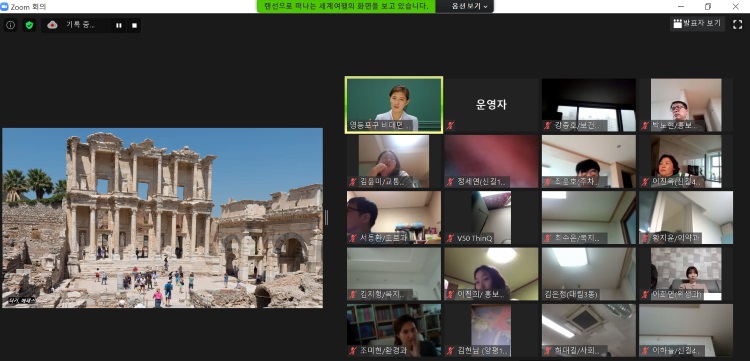The image size is (750, 361).
Task: Adjust the divider between shared screen and gallery
Action: pos(327,217)
